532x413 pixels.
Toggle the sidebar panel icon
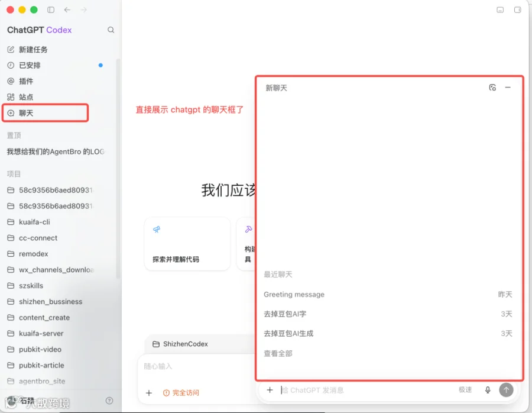[x=51, y=10]
